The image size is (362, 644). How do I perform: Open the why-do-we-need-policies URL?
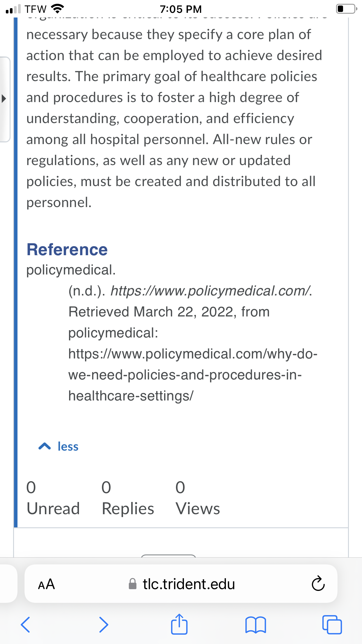tap(193, 375)
